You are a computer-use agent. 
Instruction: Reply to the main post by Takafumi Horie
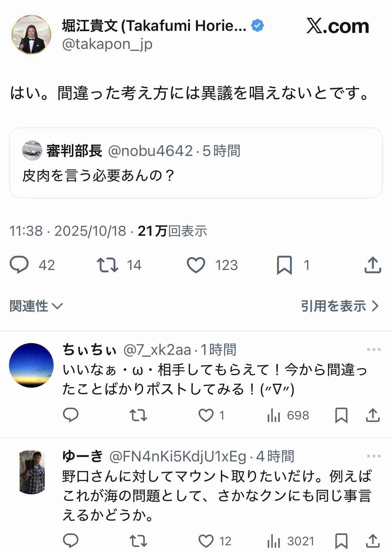pos(19,265)
